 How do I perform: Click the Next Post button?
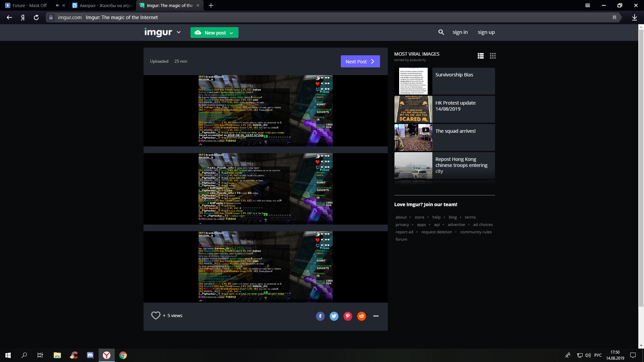coord(360,61)
